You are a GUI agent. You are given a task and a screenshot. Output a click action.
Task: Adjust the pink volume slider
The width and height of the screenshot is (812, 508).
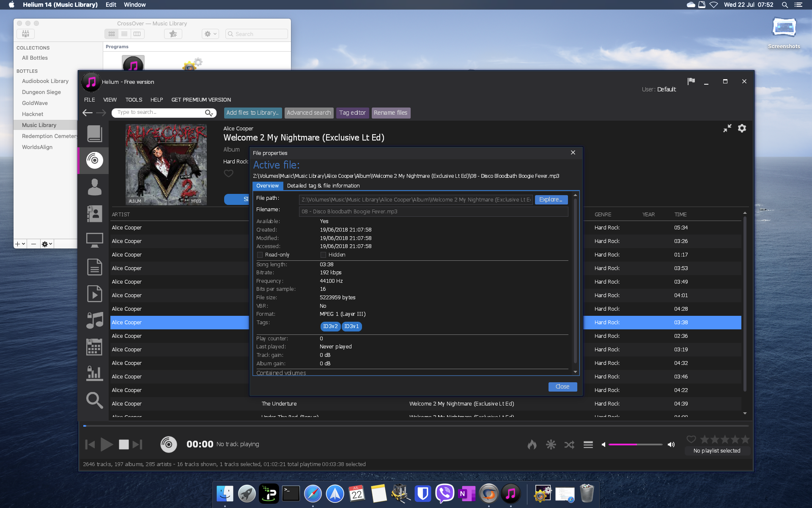(x=635, y=444)
